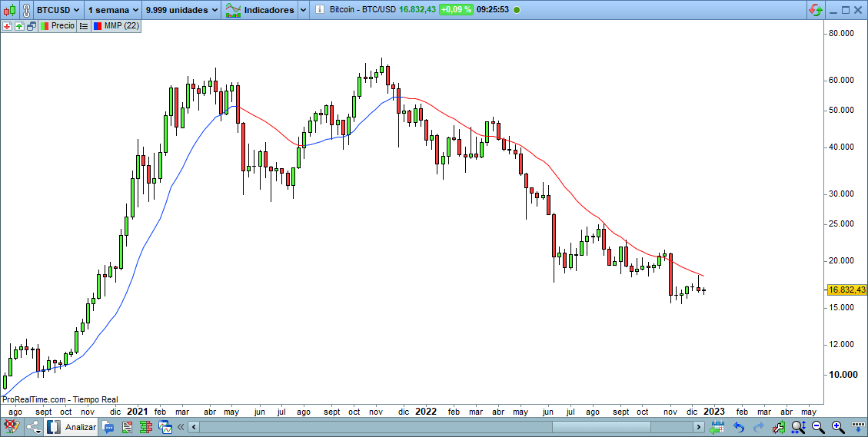The image size is (868, 437).
Task: Click the instrument info icon
Action: point(320,10)
